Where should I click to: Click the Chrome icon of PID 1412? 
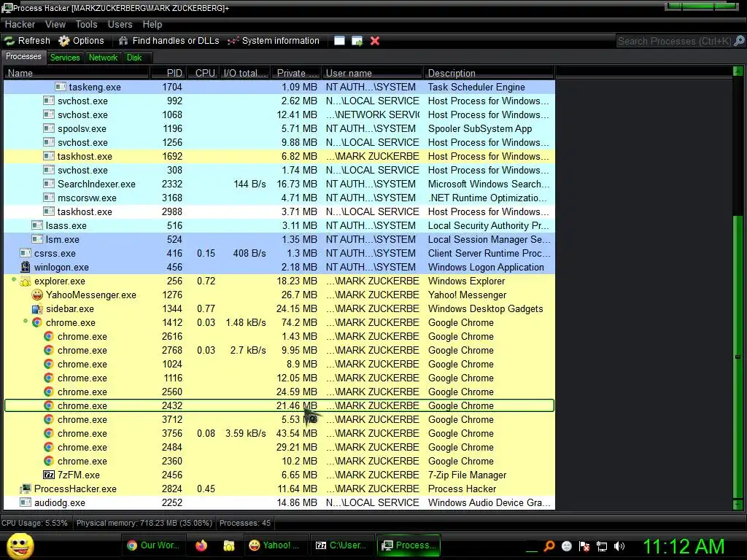tap(37, 322)
